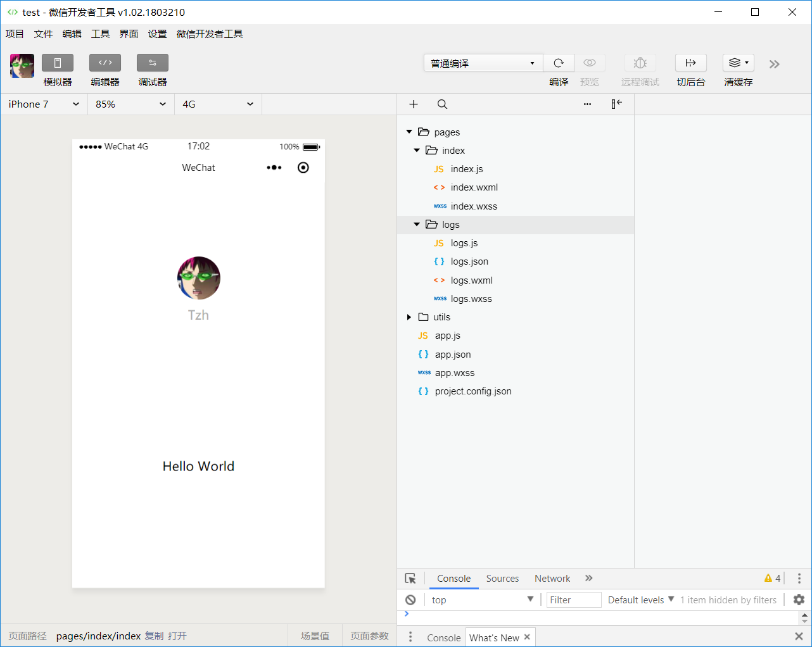812x647 pixels.
Task: Open the 项目 menu
Action: [x=15, y=34]
